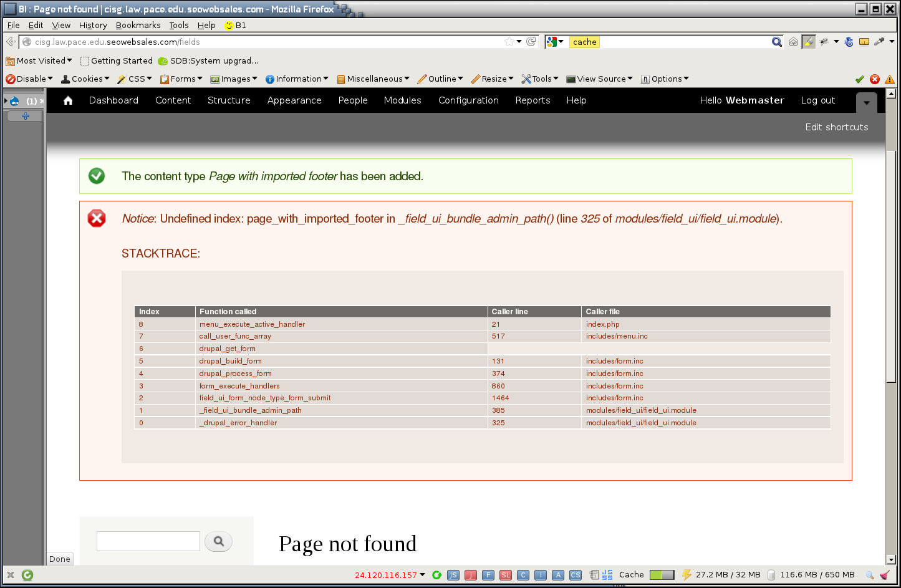Click the green checkmark validation icon
The width and height of the screenshot is (901, 588).
pyautogui.click(x=859, y=79)
